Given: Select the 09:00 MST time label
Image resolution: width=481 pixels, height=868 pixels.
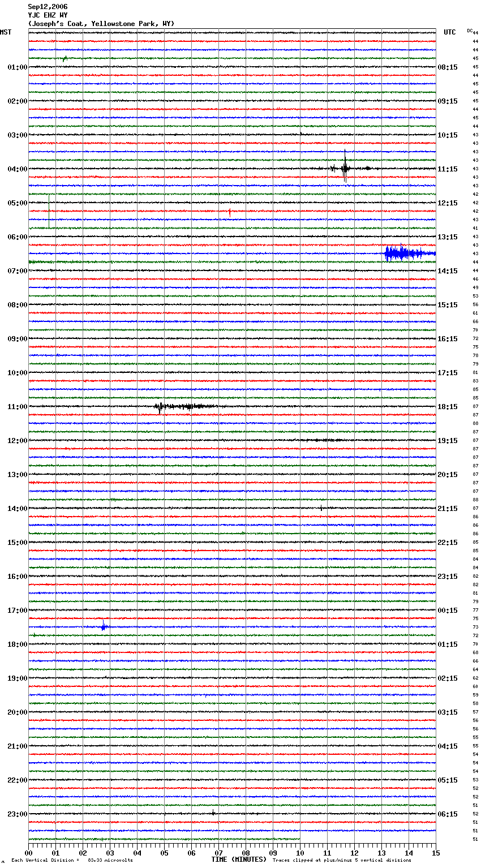Looking at the screenshot, I should [17, 339].
